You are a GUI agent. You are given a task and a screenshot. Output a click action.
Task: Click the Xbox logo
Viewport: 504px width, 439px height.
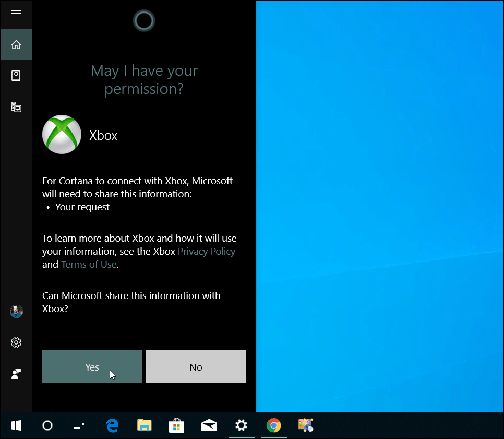(x=62, y=135)
